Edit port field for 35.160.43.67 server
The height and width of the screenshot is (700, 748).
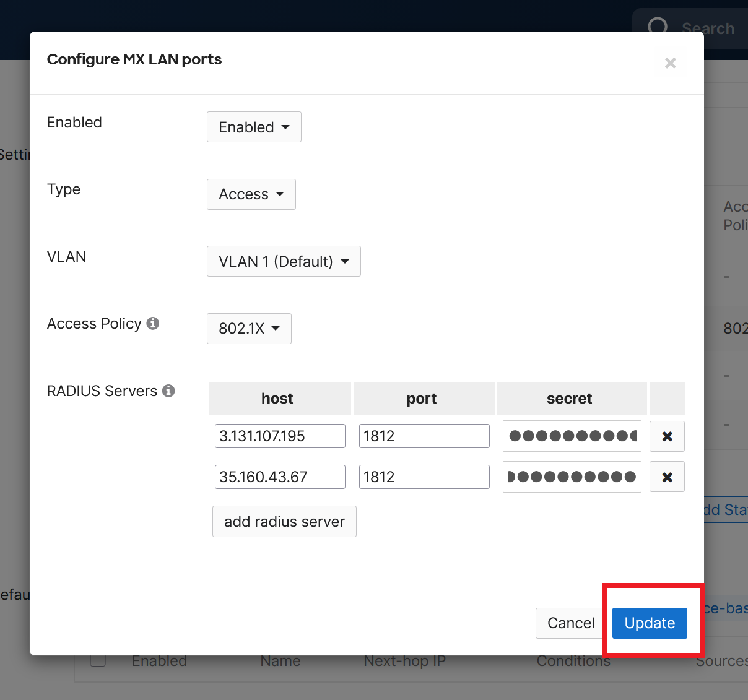424,477
